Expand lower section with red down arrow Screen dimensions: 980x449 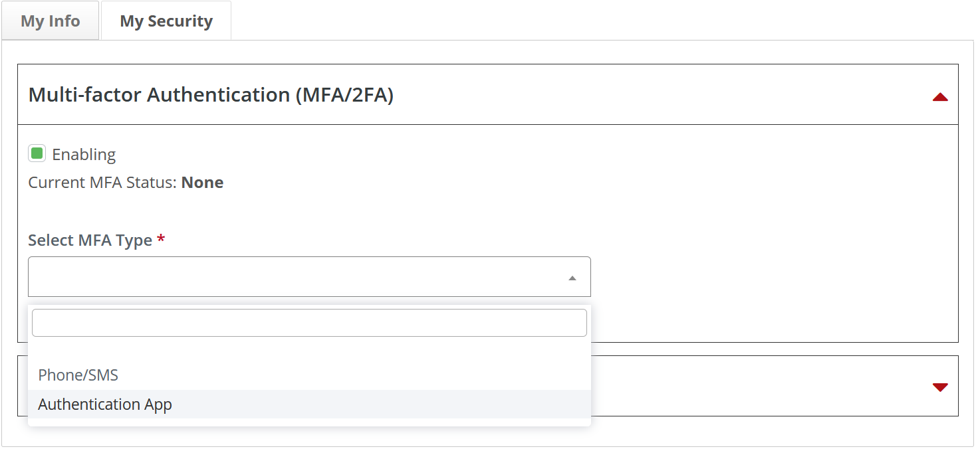tap(939, 387)
